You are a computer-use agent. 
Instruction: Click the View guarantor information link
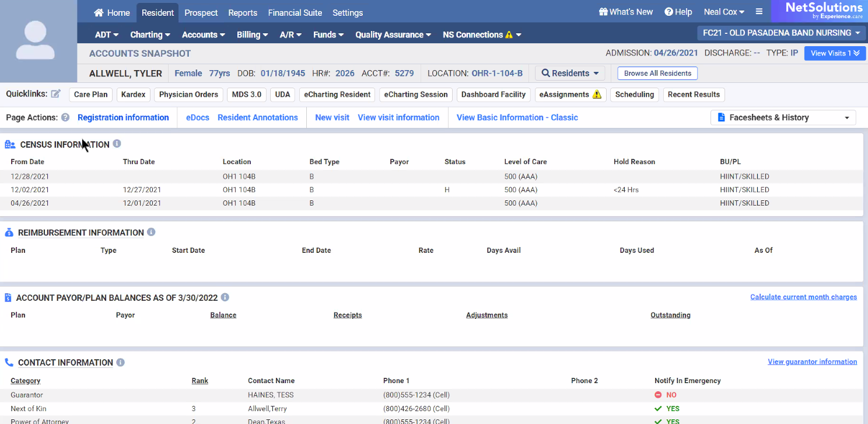click(813, 362)
